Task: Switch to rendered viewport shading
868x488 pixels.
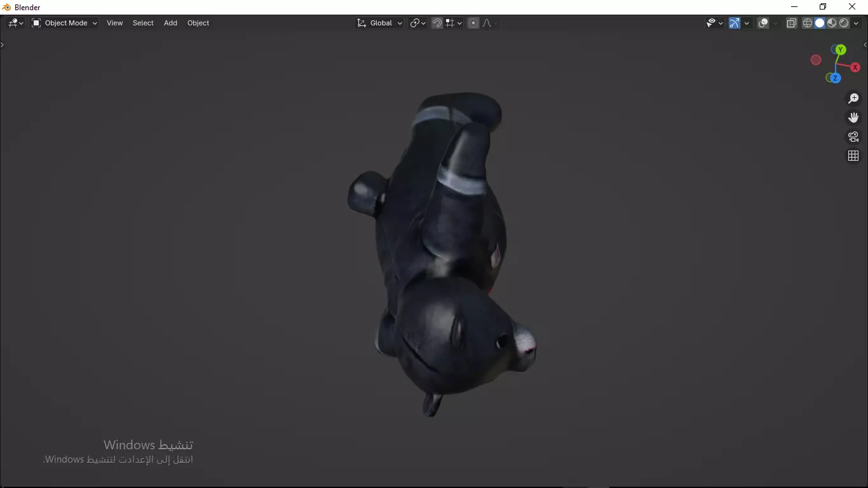Action: coord(844,23)
